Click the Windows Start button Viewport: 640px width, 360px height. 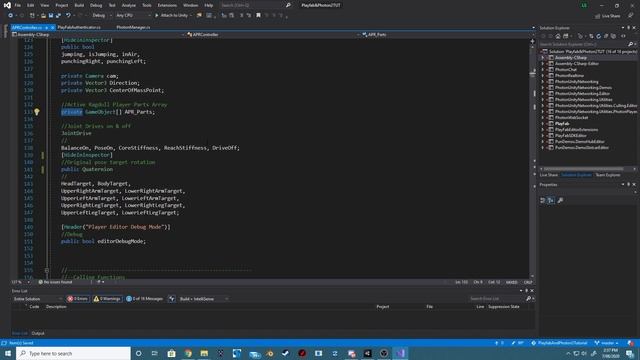(8, 353)
